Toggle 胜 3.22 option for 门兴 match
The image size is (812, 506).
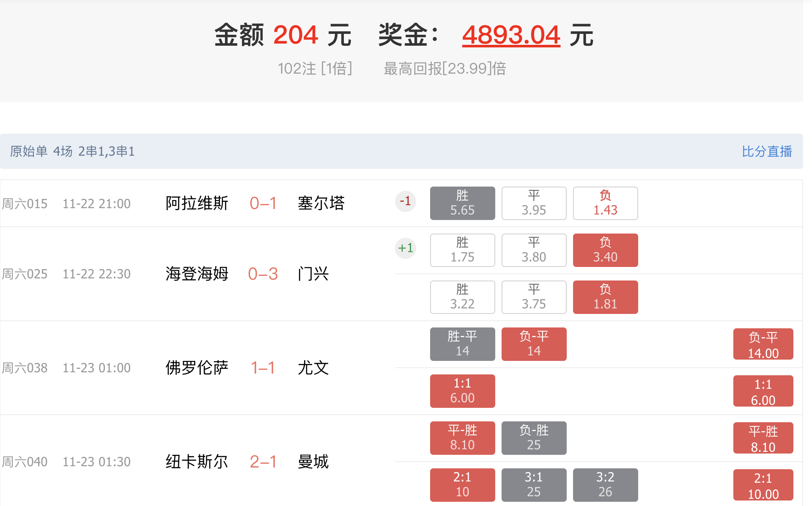pos(462,297)
